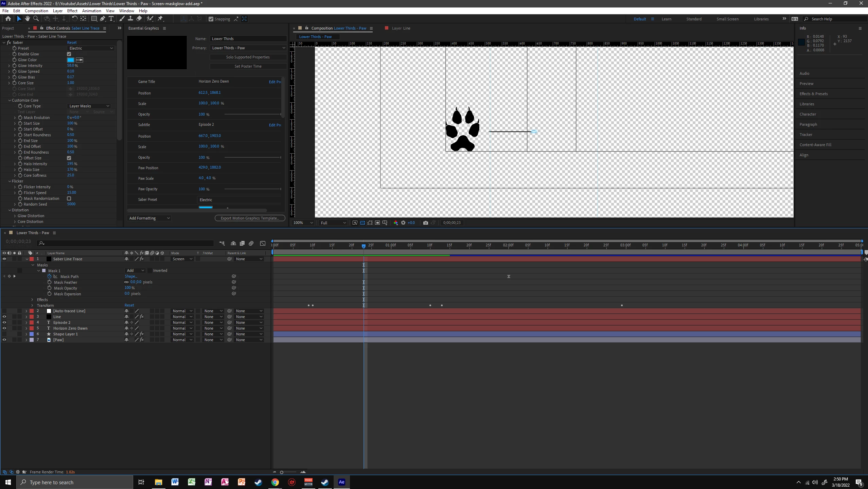
Task: Open the Animation menu
Action: 91,11
